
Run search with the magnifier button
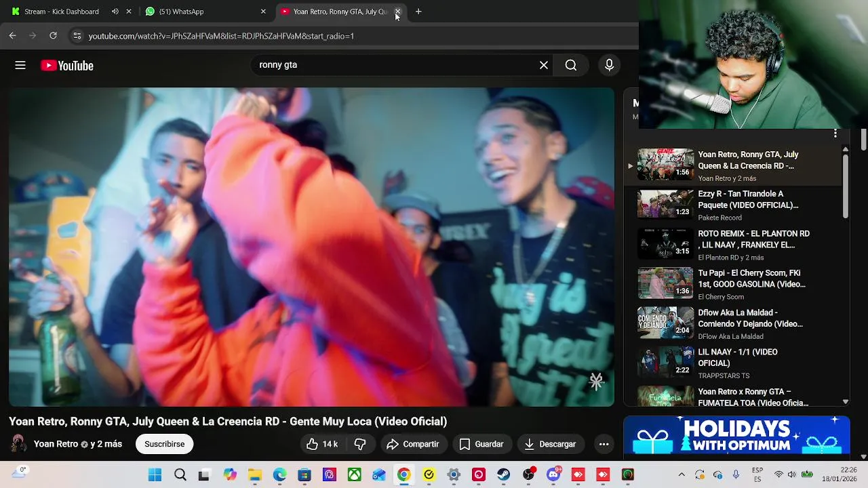[571, 65]
